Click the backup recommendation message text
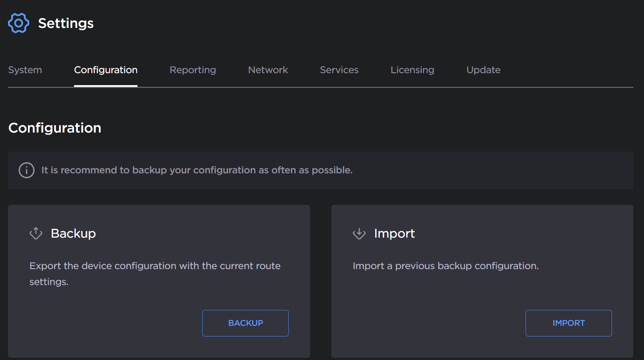This screenshot has width=644, height=360. point(196,170)
